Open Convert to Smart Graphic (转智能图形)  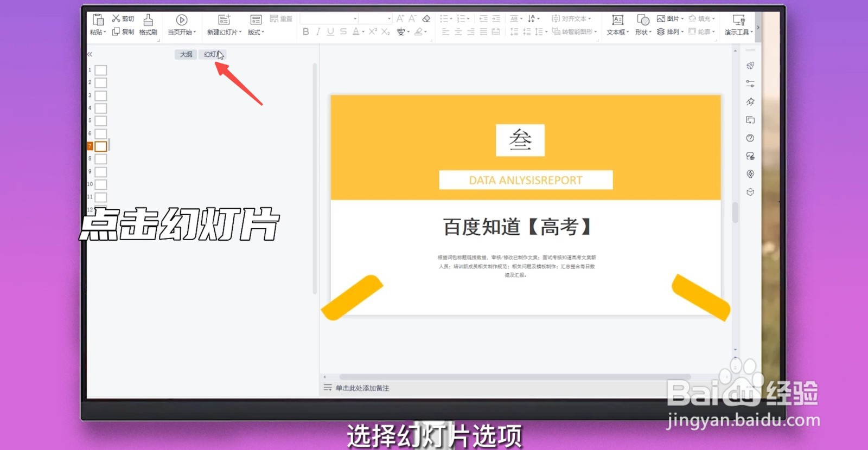pyautogui.click(x=575, y=32)
